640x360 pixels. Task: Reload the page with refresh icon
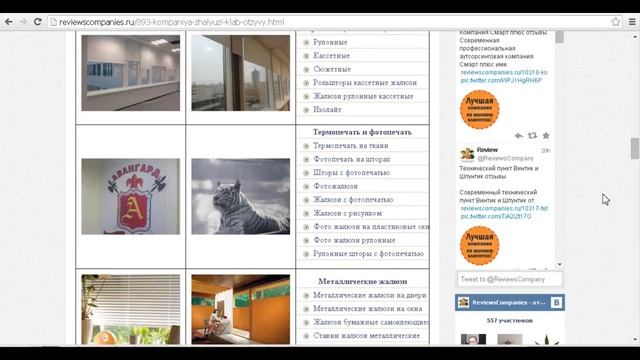pos(38,22)
